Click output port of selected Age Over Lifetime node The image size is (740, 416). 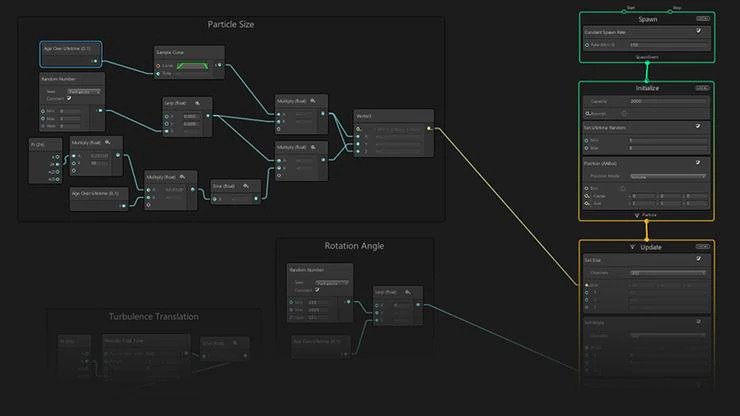95,61
